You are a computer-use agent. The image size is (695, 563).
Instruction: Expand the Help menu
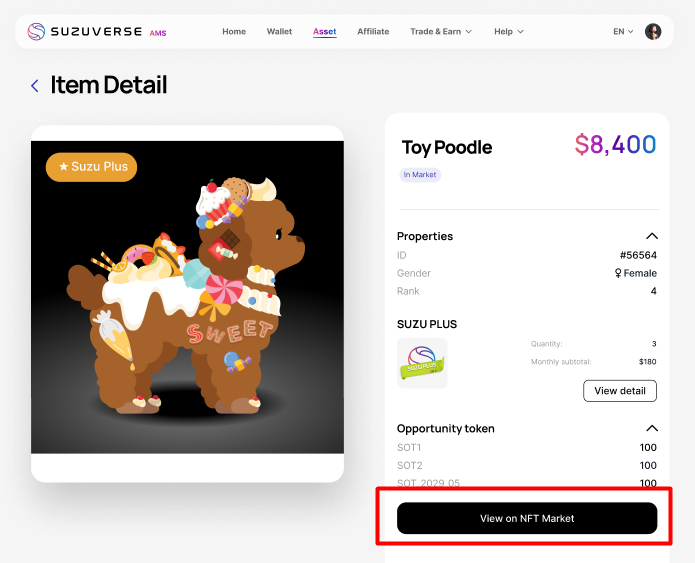(x=509, y=31)
